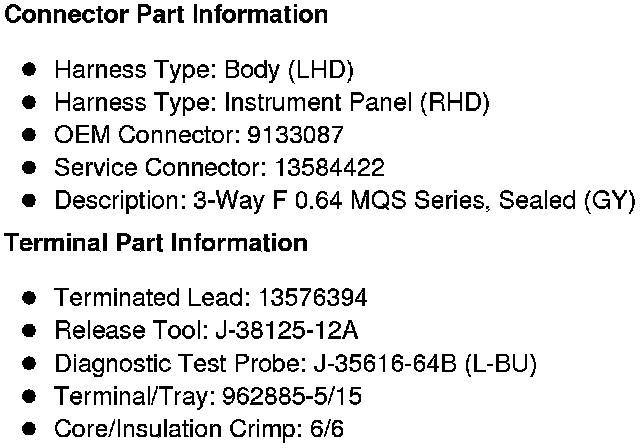The width and height of the screenshot is (640, 448).
Task: Click the Harness Type: Body (LHD) line
Action: click(203, 70)
